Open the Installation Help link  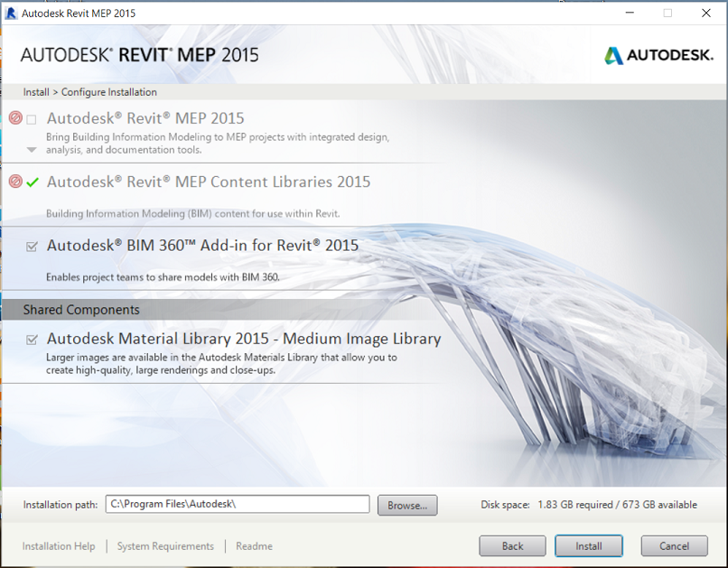point(59,546)
